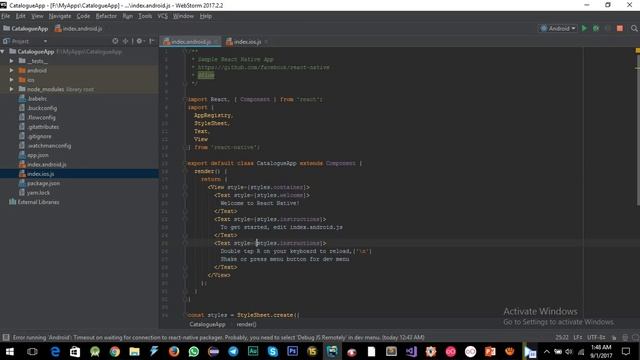The height and width of the screenshot is (360, 640).
Task: Open the Help menu
Action: (x=206, y=16)
